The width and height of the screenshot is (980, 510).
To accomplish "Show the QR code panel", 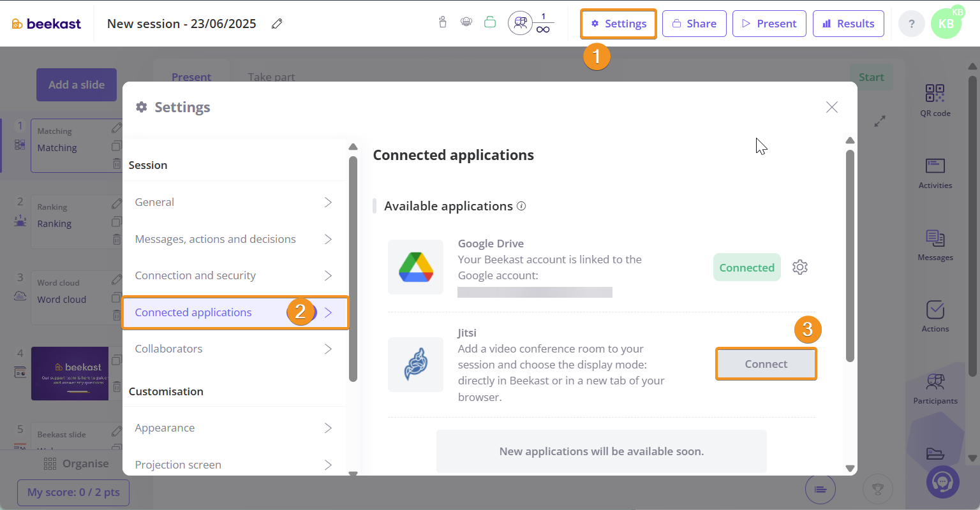I will click(x=935, y=100).
